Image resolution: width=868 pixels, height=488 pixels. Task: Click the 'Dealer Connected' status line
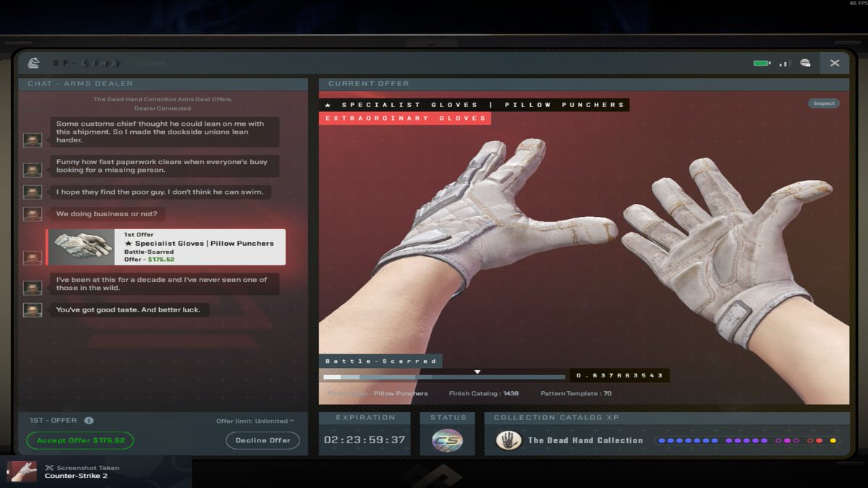[163, 108]
